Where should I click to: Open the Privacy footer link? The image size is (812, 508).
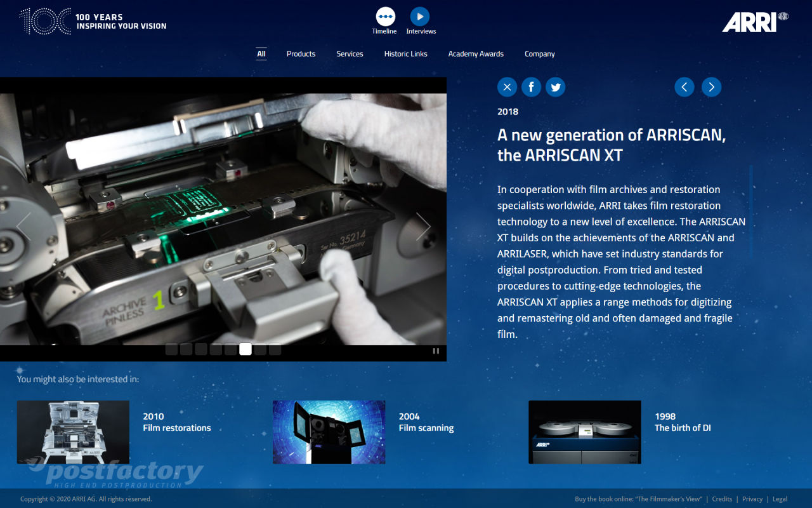[x=752, y=499]
